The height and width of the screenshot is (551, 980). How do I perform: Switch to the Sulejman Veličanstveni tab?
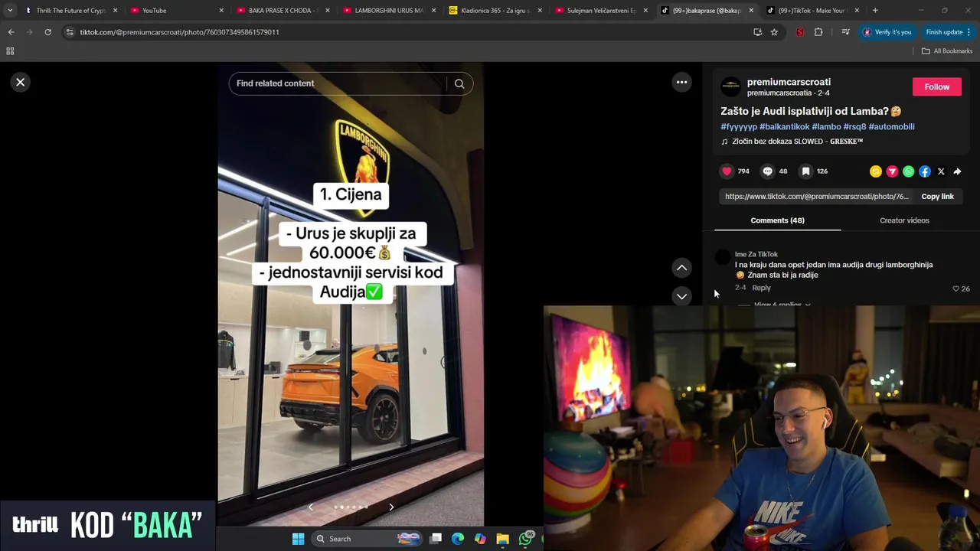tap(601, 11)
